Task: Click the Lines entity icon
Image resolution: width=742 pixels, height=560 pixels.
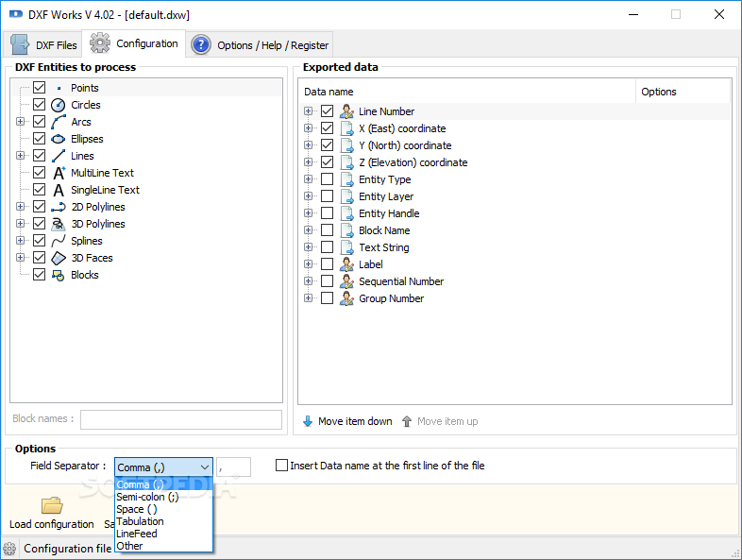Action: pyautogui.click(x=58, y=156)
